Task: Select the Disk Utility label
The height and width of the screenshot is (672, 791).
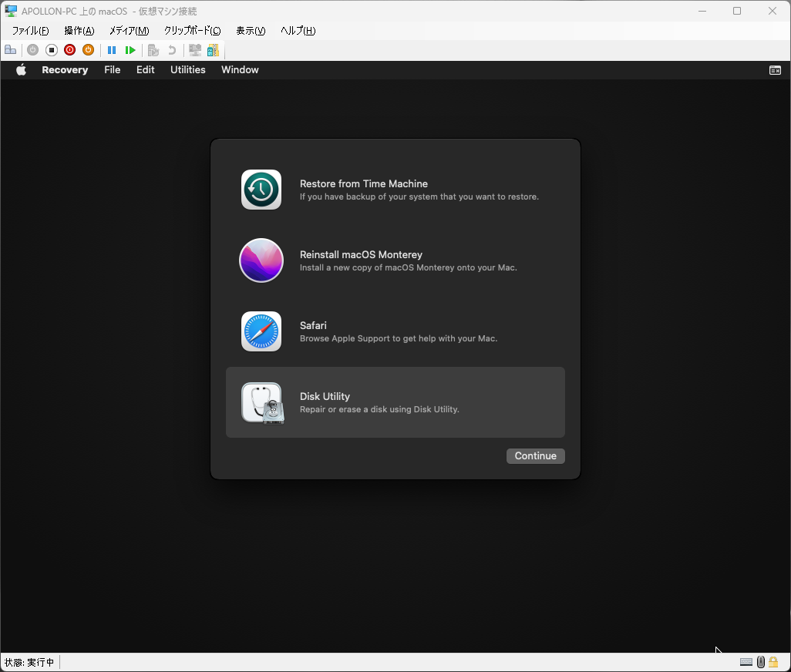Action: coord(325,396)
